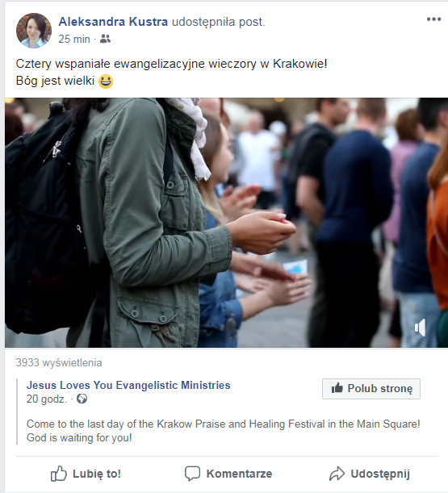Click Aleksandra Kustra's profile picture
This screenshot has height=493, width=448.
click(34, 31)
